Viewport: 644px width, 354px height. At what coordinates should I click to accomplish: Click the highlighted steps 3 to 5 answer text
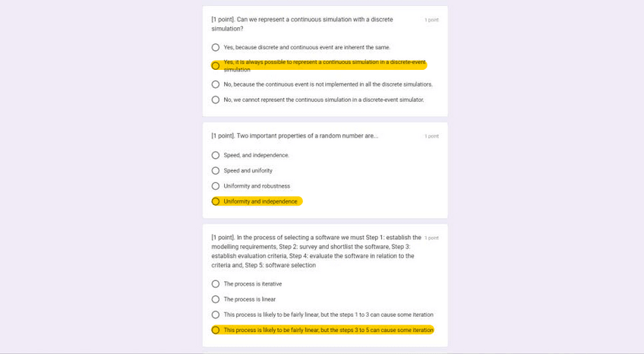pyautogui.click(x=328, y=330)
